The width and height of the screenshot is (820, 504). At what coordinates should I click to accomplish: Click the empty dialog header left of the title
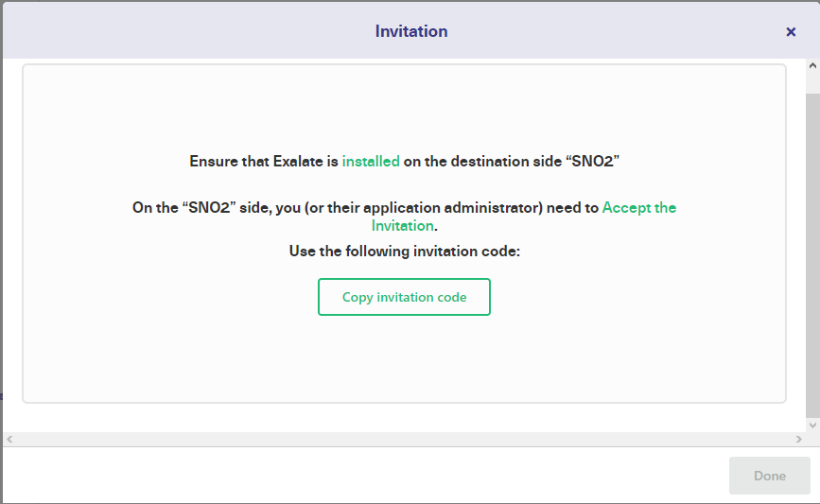click(x=183, y=31)
